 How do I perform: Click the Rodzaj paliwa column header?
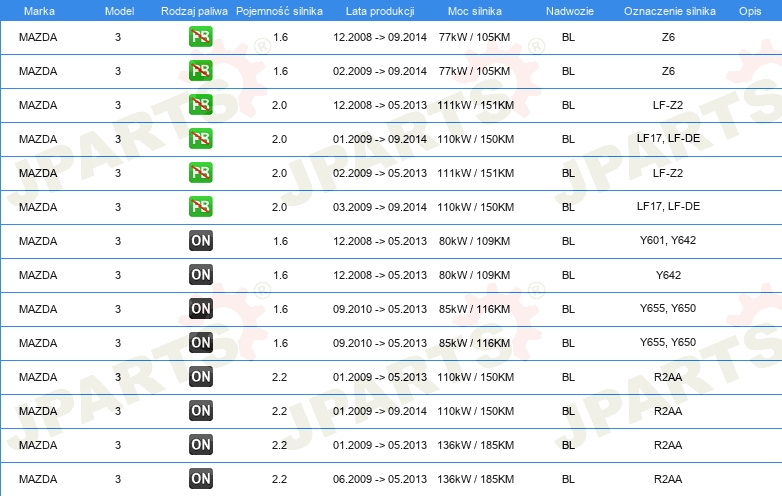[x=194, y=11]
